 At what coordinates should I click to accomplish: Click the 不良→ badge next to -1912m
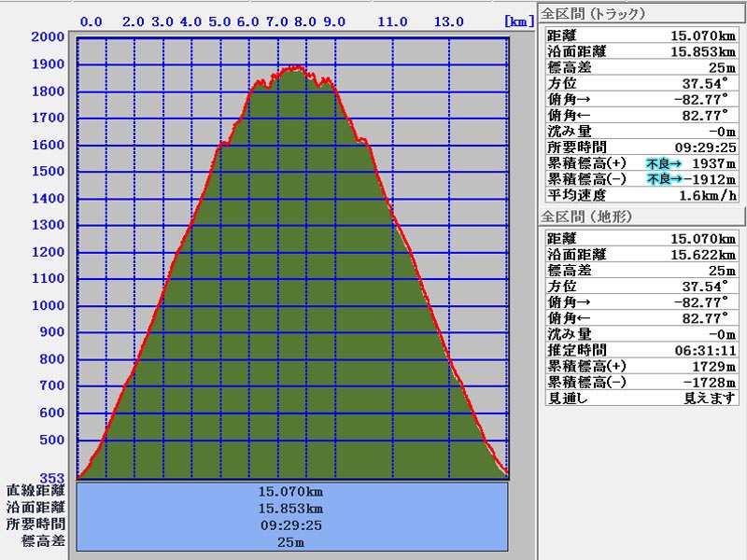click(663, 179)
